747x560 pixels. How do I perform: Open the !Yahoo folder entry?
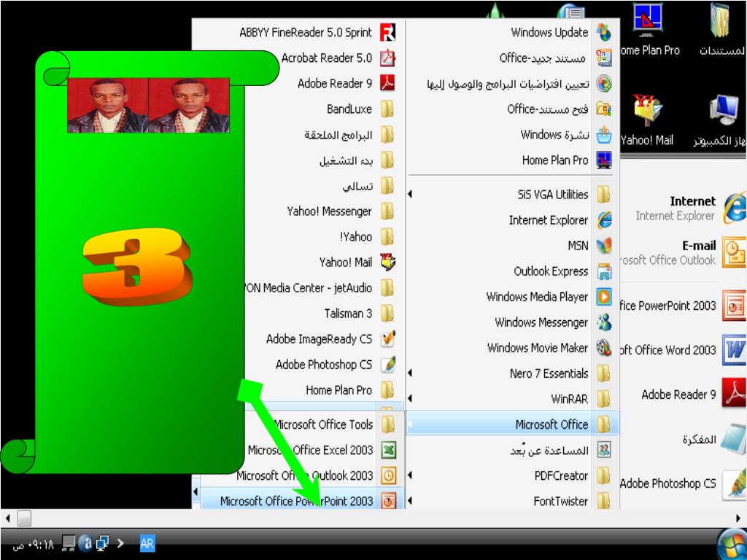[367, 237]
